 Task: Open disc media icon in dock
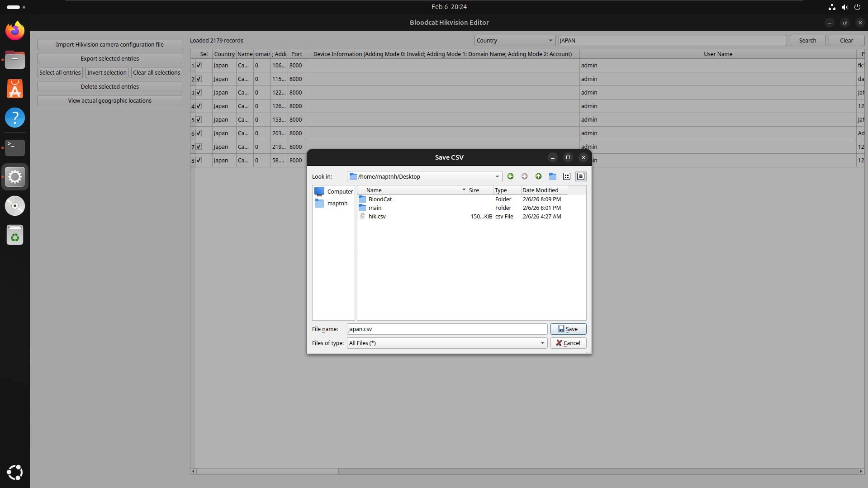[15, 206]
